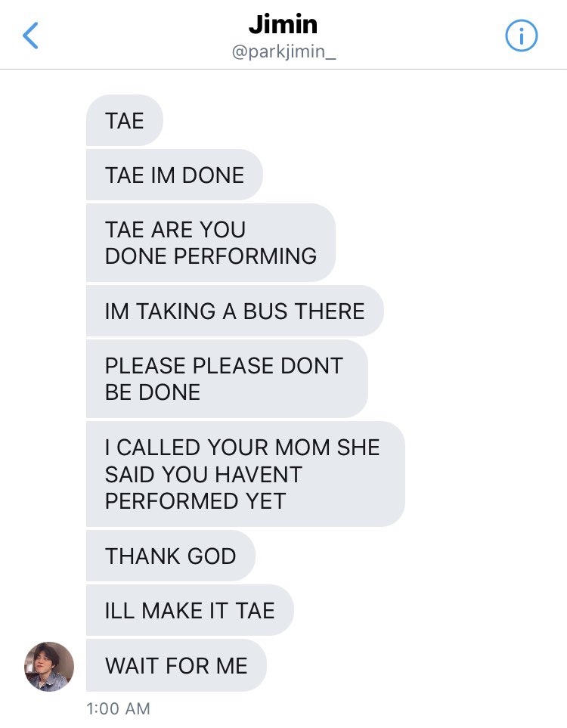
Task: Select "PLEASE PLEASE DONT BE DONE" bubble
Action: pyautogui.click(x=227, y=379)
